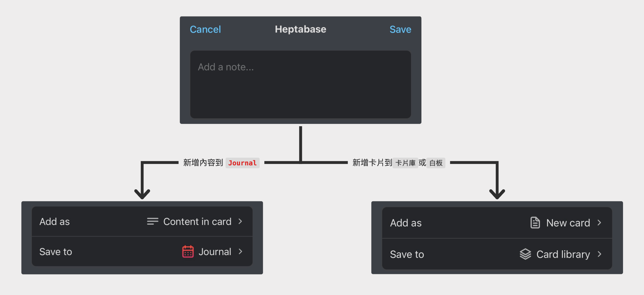Image resolution: width=644 pixels, height=295 pixels.
Task: Open the Card library chevron
Action: [599, 254]
